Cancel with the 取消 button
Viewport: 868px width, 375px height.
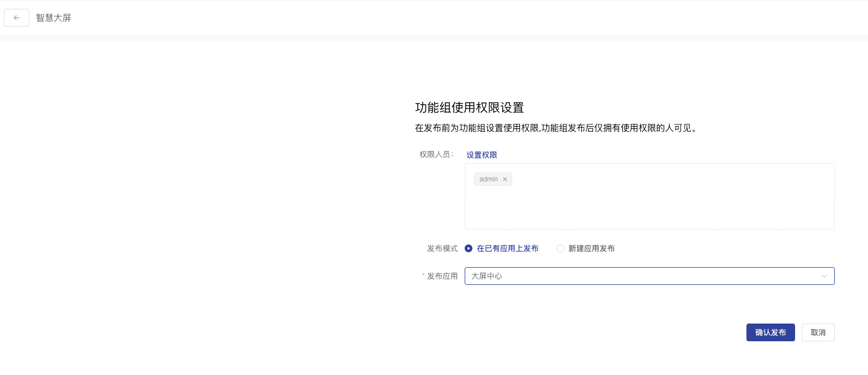click(818, 332)
